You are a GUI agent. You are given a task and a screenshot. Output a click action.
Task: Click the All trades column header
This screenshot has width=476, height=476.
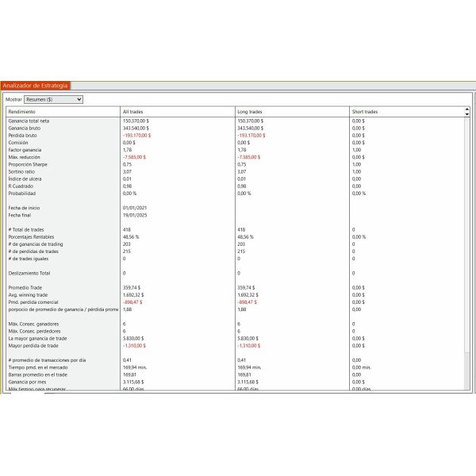(132, 112)
